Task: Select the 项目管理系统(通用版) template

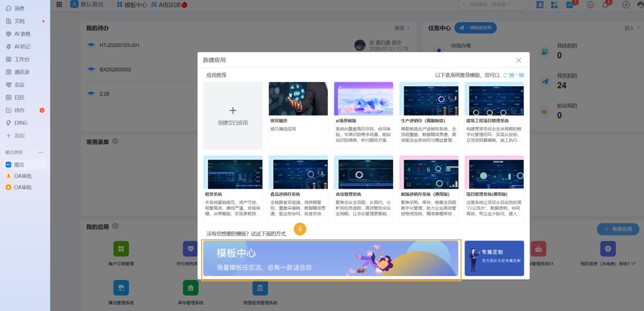Action: [x=494, y=189]
